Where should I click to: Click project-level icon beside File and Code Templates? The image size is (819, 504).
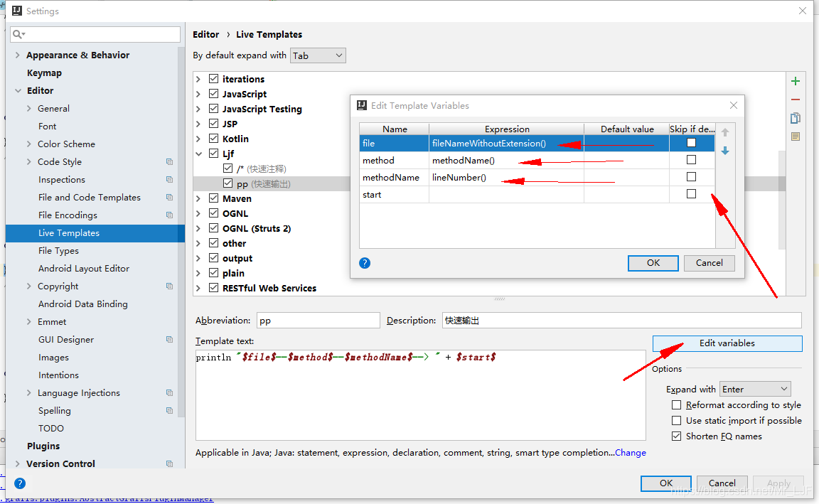pos(169,198)
